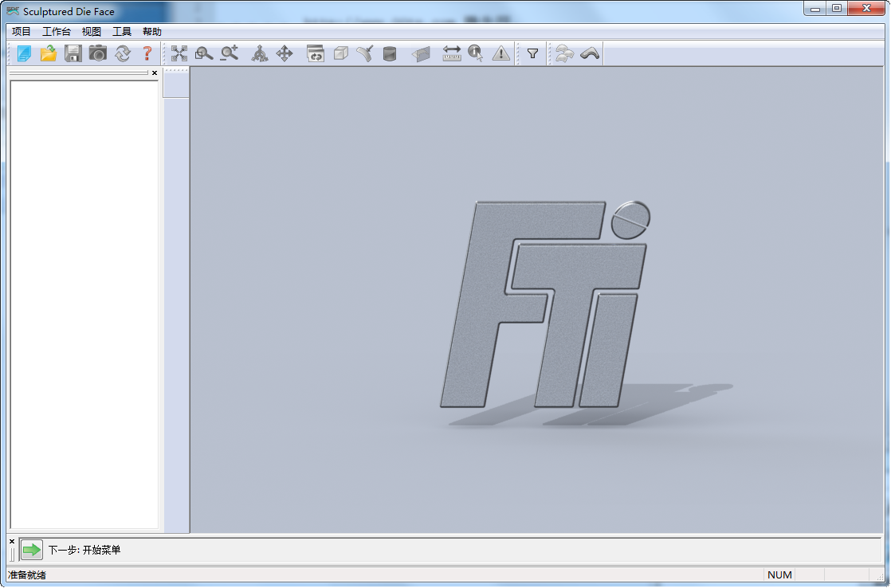Screen dimensions: 891x588
Task: Activate the pan four-arrow tool
Action: (x=285, y=53)
